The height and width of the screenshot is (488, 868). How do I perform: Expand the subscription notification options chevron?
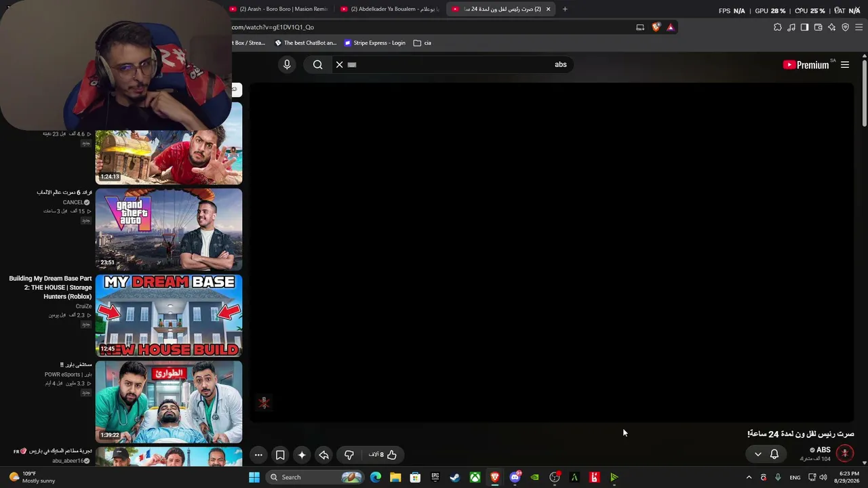click(758, 454)
